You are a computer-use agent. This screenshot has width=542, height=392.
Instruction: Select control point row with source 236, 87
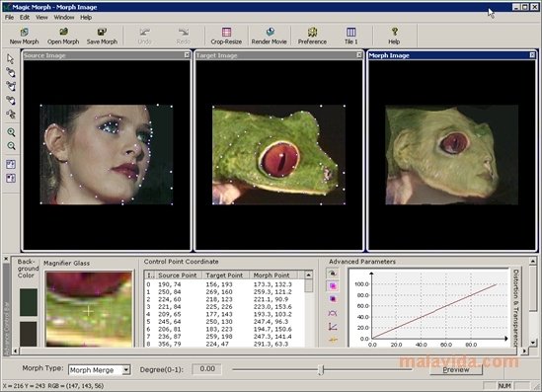point(224,337)
